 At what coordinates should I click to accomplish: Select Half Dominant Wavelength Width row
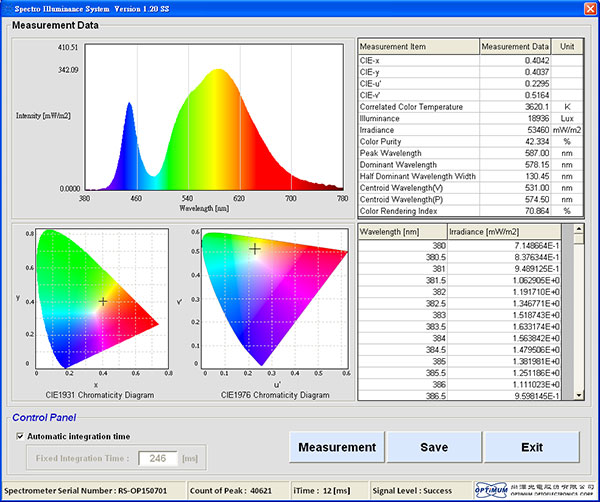(x=471, y=176)
